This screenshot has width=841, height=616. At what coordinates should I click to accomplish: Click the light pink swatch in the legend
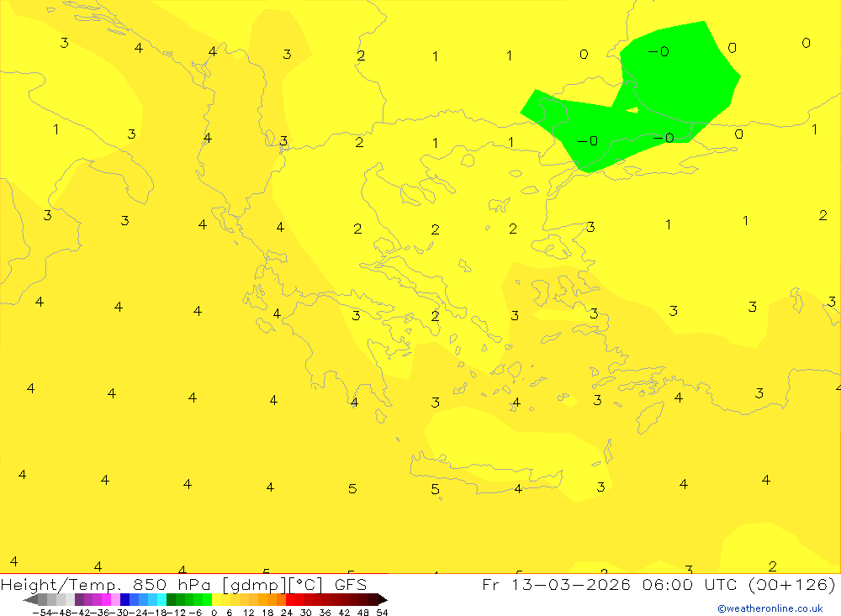click(115, 600)
